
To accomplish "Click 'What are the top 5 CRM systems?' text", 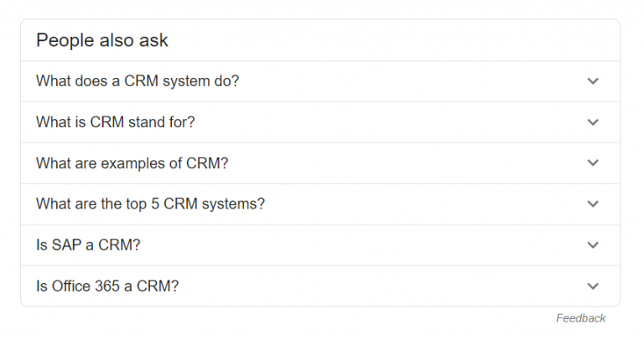I will coord(150,204).
